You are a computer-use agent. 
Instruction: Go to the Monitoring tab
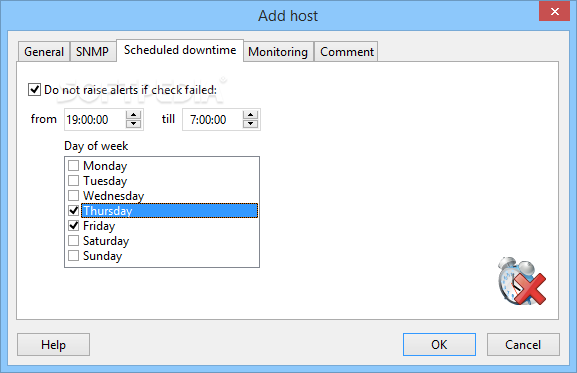point(278,51)
